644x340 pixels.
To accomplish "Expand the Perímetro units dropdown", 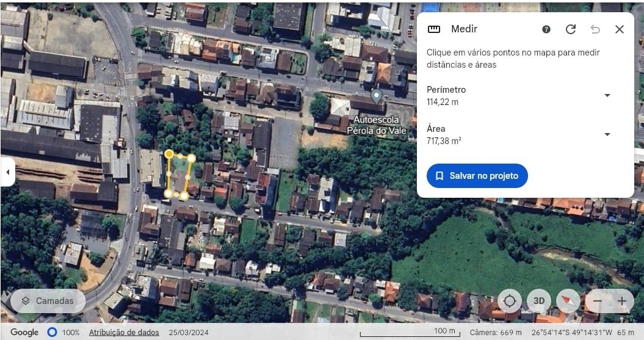I will click(x=607, y=95).
